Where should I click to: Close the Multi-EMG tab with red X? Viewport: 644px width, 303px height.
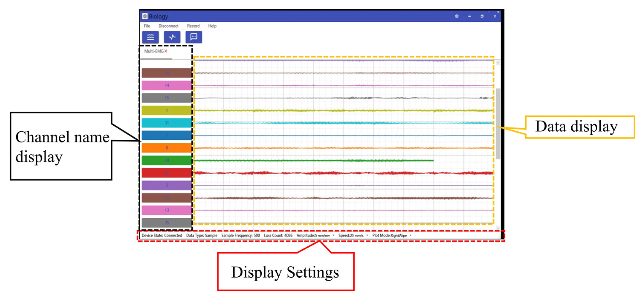pos(166,51)
